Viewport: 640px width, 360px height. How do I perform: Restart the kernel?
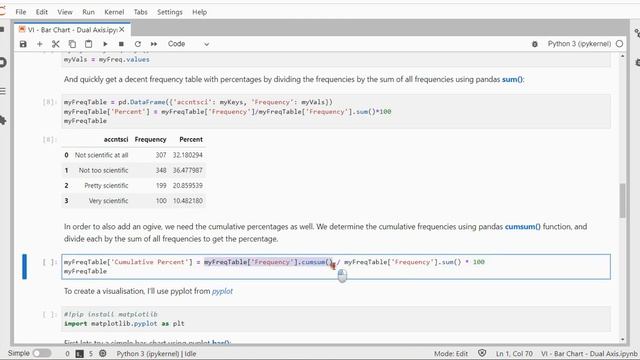tap(138, 44)
